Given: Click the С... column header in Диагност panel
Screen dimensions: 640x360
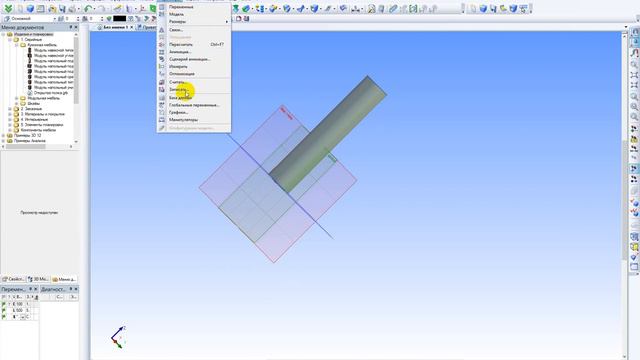Looking at the screenshot, I should point(59,297).
